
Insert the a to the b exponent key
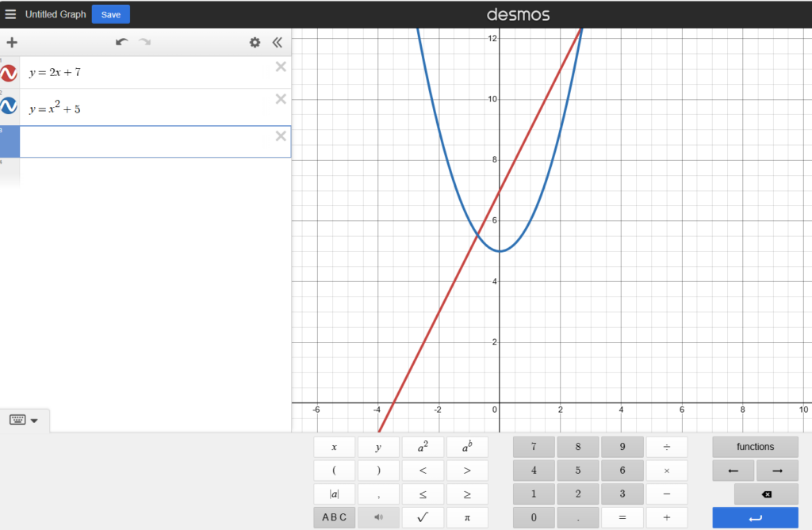point(467,447)
